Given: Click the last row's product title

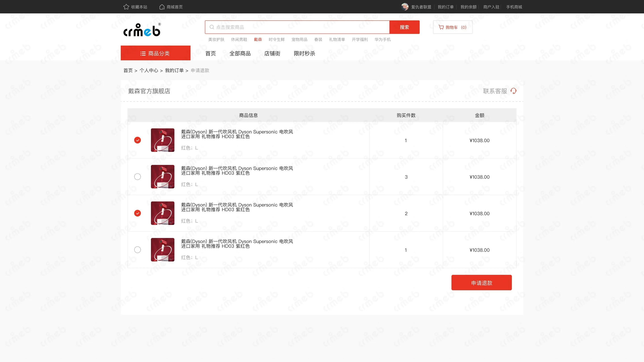Looking at the screenshot, I should (x=237, y=244).
